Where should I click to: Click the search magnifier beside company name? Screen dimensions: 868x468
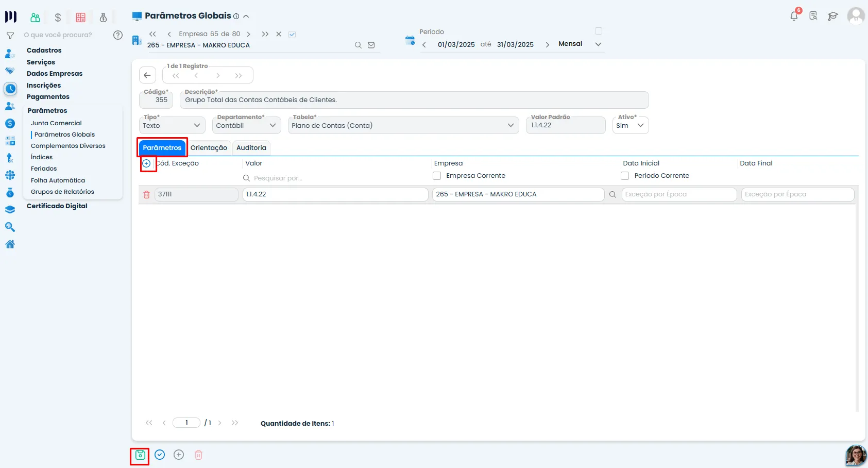coord(358,45)
